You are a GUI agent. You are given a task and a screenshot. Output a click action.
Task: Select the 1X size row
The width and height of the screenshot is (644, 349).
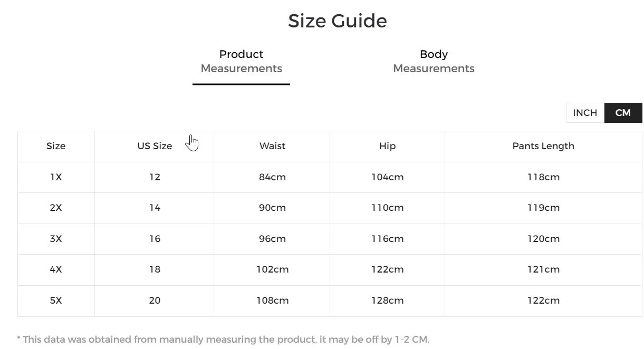click(x=56, y=177)
